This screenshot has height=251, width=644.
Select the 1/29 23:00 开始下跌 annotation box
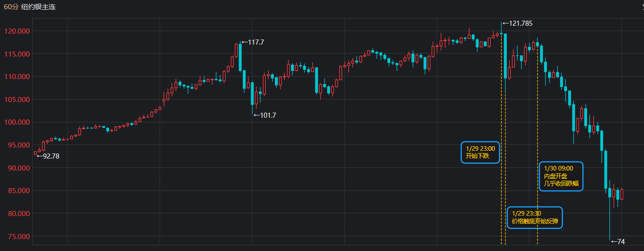[x=480, y=152]
